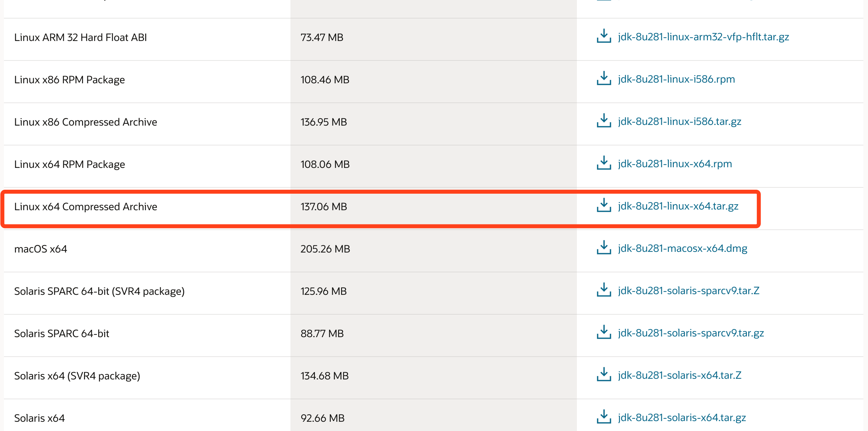This screenshot has height=431, width=868.
Task: Select the text "Linux x64 RPM Package"
Action: pos(69,164)
